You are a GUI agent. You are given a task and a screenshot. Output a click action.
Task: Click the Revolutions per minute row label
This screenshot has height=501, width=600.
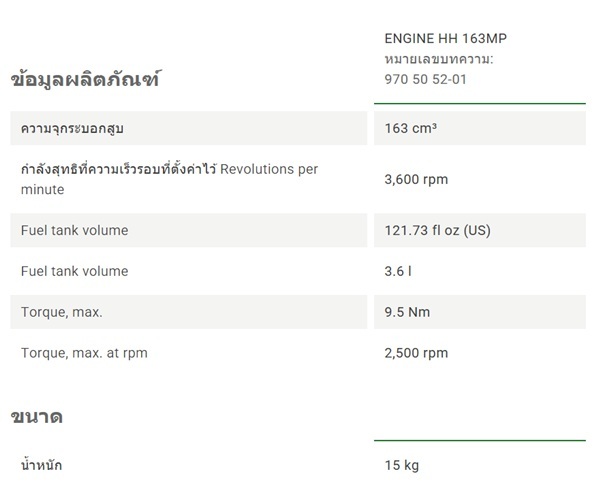tap(169, 179)
